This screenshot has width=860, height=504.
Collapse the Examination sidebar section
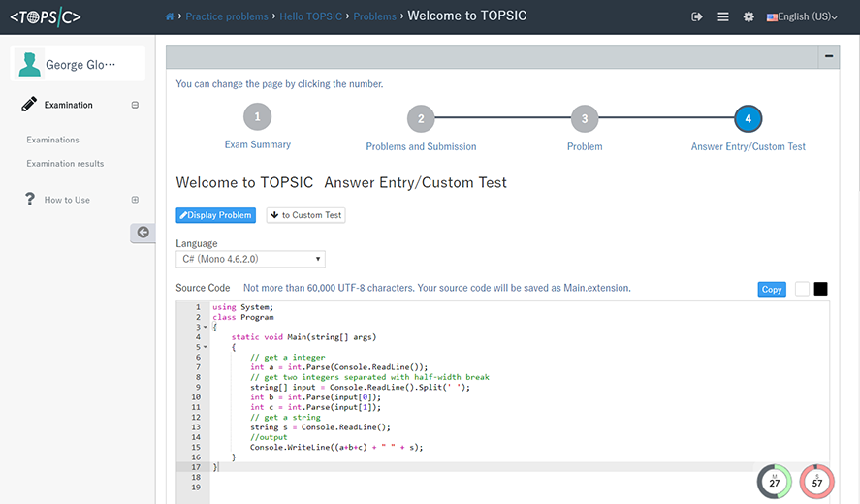coord(135,105)
